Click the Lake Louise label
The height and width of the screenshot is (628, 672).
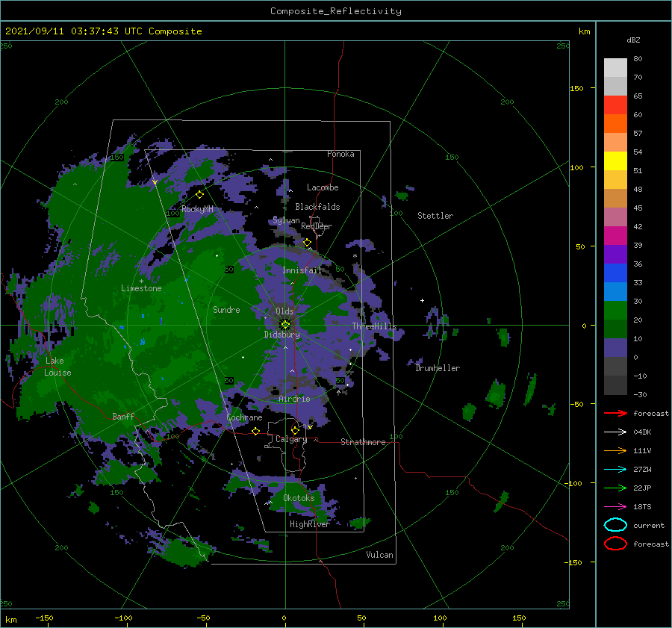57,367
